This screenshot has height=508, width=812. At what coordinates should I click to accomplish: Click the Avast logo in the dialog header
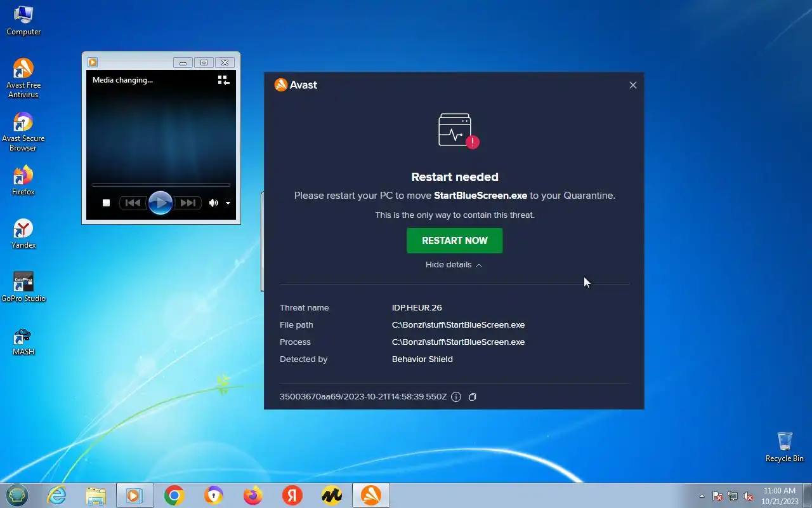click(x=296, y=85)
